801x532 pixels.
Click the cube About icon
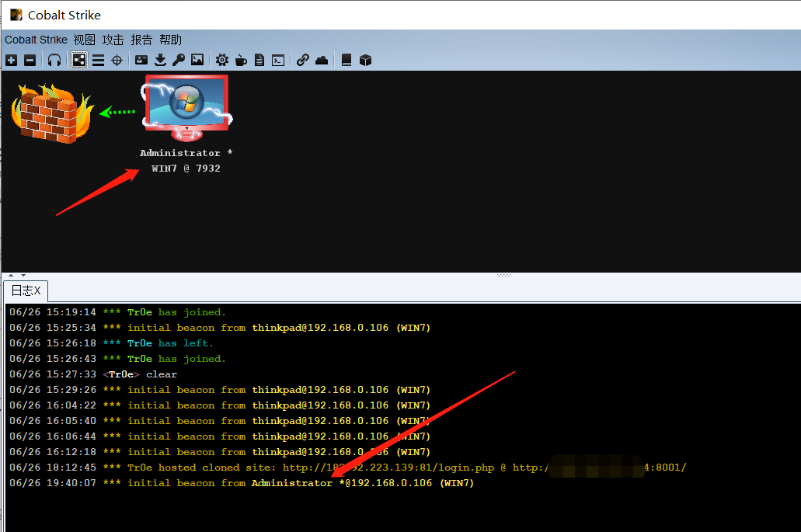pyautogui.click(x=365, y=61)
